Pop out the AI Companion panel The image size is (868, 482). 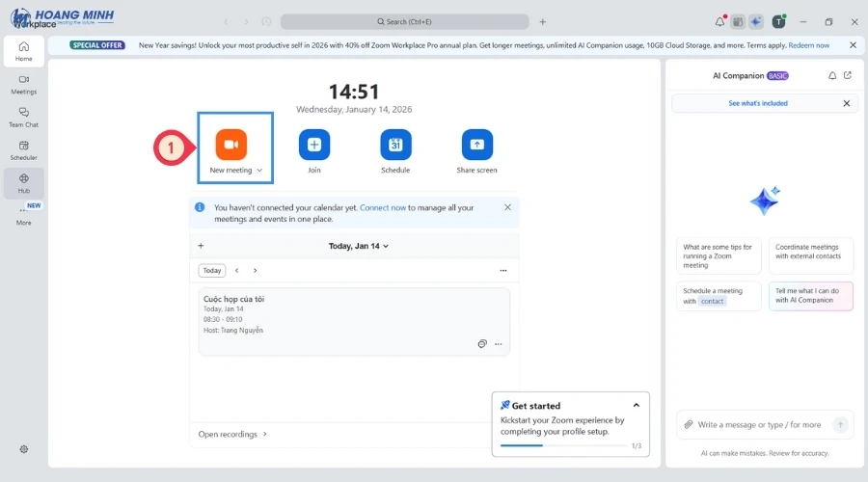pyautogui.click(x=848, y=75)
